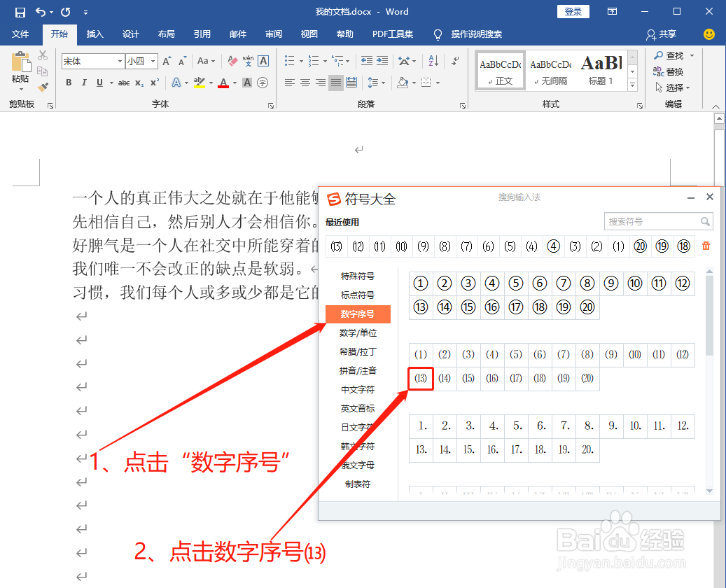Viewport: 726px width, 588px height.
Task: Open the bullets list icon
Action: tap(291, 61)
